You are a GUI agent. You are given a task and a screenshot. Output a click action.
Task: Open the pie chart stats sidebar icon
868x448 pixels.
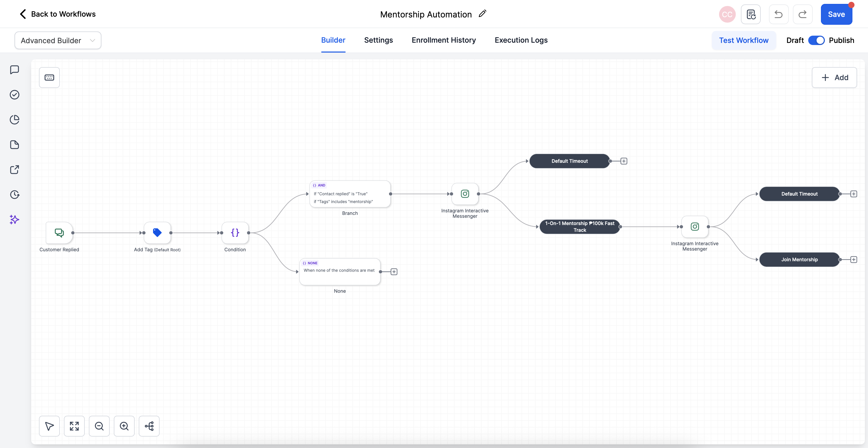click(15, 120)
